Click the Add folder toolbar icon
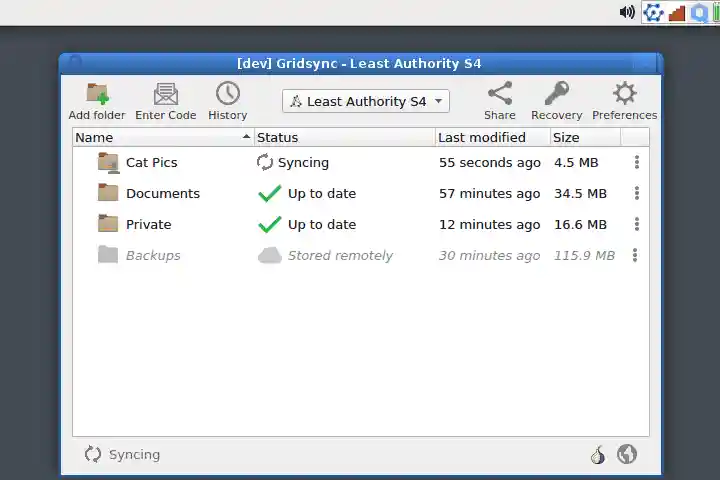Viewport: 720px width, 480px height. coord(97,95)
